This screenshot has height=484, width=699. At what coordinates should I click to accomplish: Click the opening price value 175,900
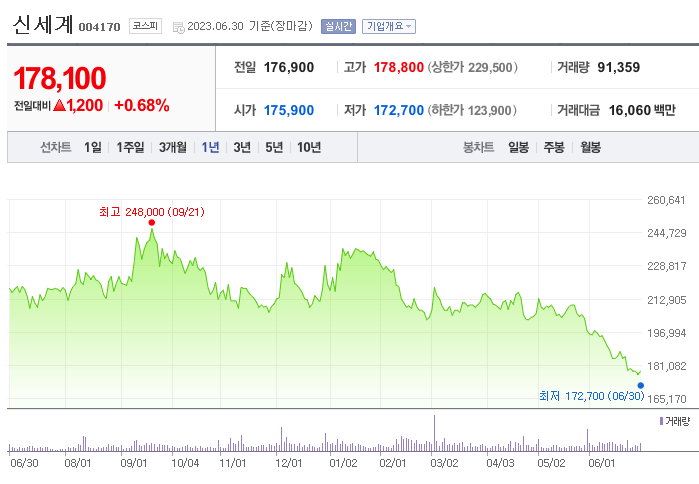[x=289, y=110]
